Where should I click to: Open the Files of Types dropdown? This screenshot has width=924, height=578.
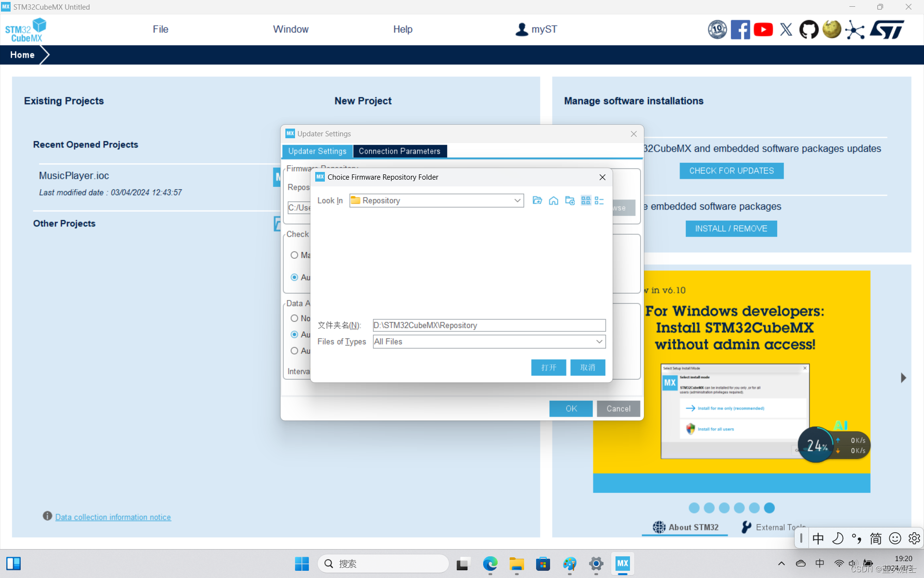tap(599, 342)
